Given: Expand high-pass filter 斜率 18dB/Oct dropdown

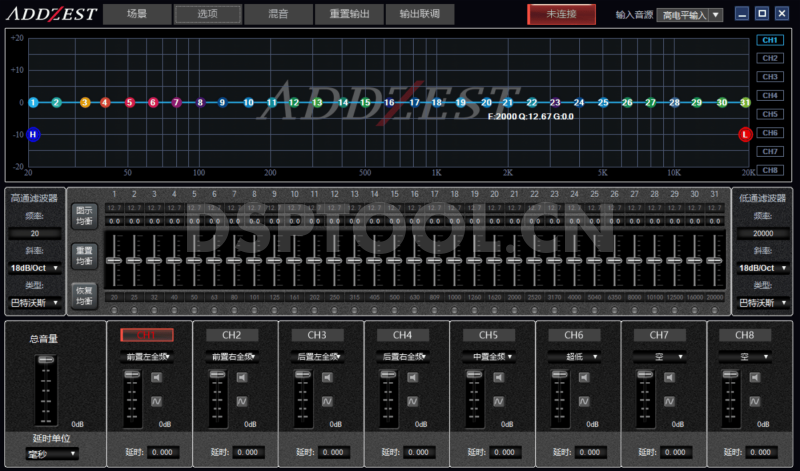Looking at the screenshot, I should coord(36,268).
